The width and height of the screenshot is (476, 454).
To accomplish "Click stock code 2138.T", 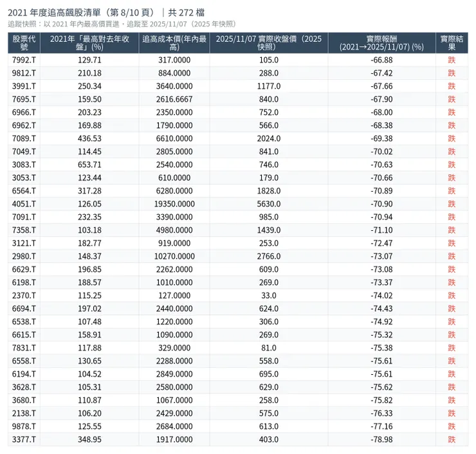I will pos(24,413).
